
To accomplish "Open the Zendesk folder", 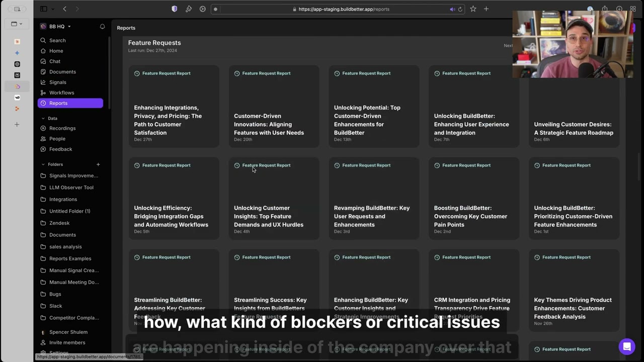I will pos(70,223).
